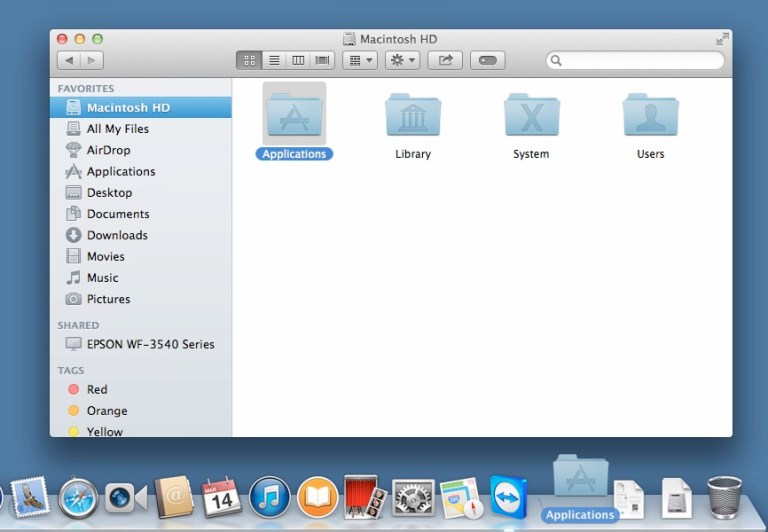This screenshot has width=768, height=532.
Task: Select the Red tag in sidebar
Action: (x=96, y=390)
